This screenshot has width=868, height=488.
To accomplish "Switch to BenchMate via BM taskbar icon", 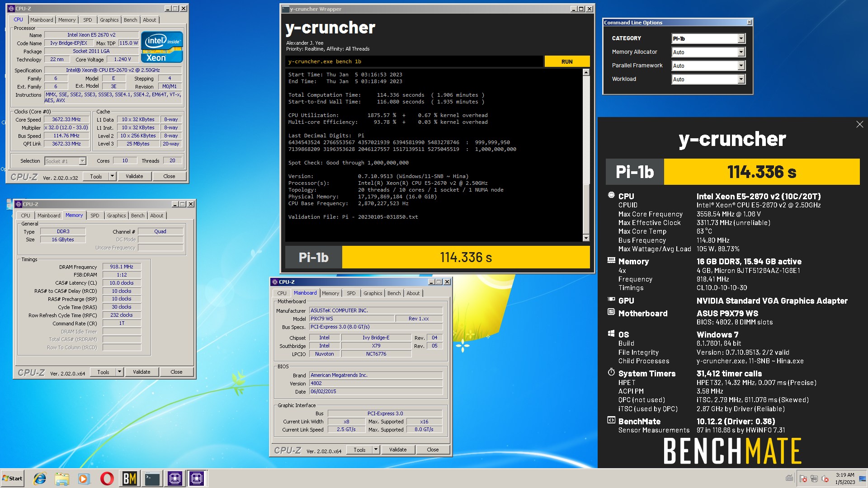I will (x=130, y=479).
